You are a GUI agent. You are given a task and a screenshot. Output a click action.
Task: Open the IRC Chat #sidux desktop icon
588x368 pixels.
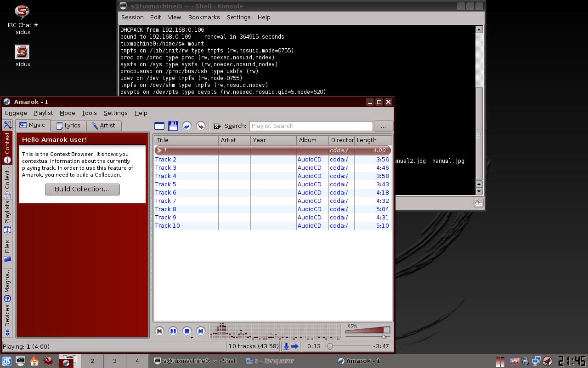click(23, 19)
